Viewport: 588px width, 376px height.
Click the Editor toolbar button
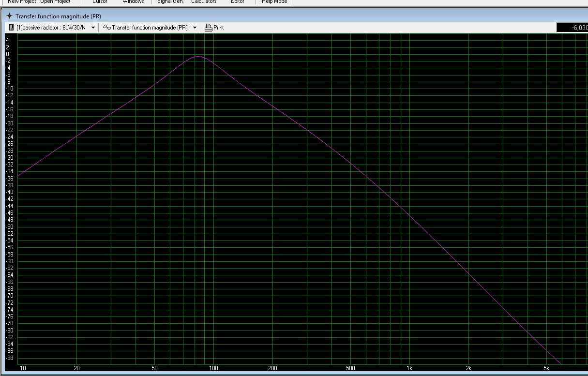pyautogui.click(x=238, y=1)
